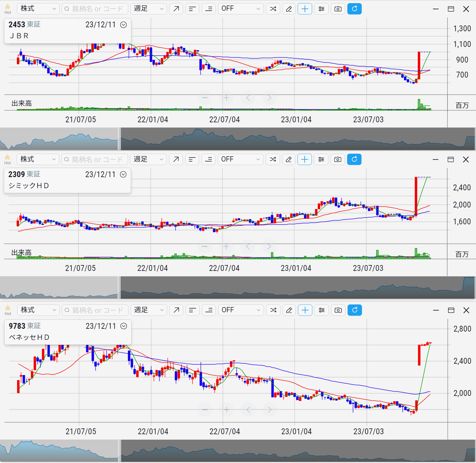476x463 pixels.
Task: Click the stock name search field in the ベネッセHD panel
Action: 96,310
